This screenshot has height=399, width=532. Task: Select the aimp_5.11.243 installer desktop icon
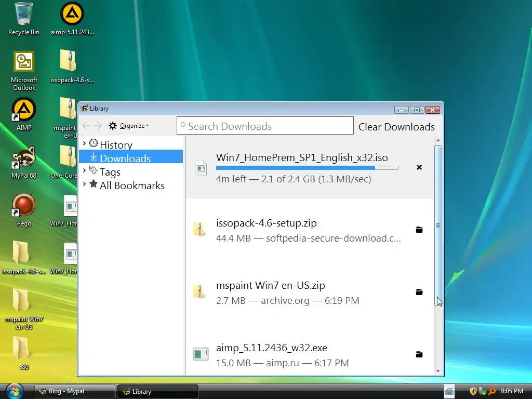(72, 19)
